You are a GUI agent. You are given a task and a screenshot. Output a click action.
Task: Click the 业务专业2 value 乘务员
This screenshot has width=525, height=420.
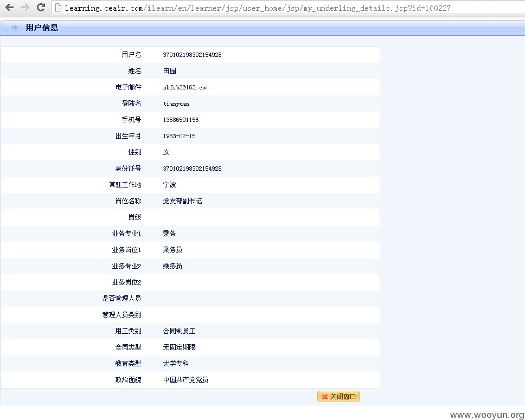click(x=172, y=266)
